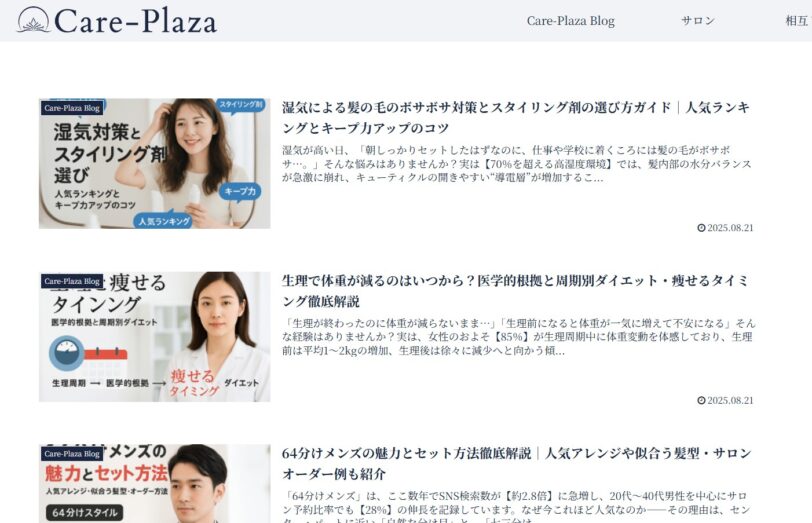This screenshot has height=523, width=812.
Task: Open the humidity hair styling article thumbnail
Action: 154,163
